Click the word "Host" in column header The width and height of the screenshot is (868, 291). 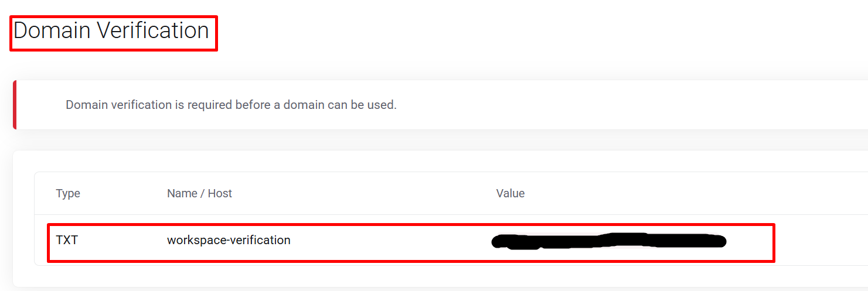click(x=220, y=193)
